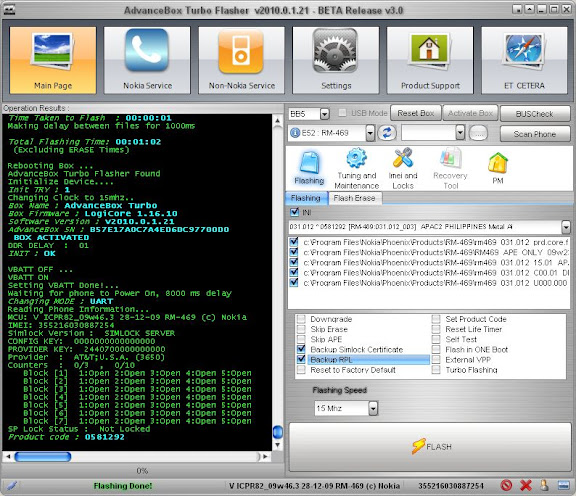Click the log scroll down arrow
Image resolution: width=576 pixels, height=496 pixels.
click(x=278, y=445)
